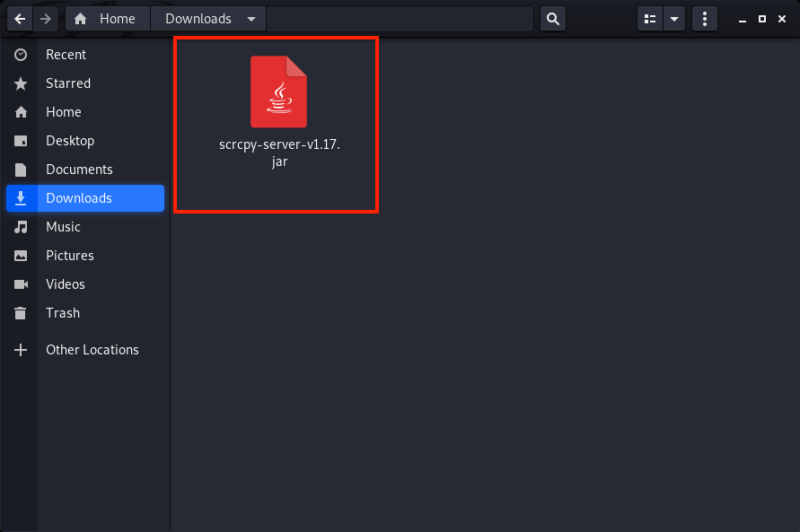Go to Home in the sidebar

[x=85, y=111]
